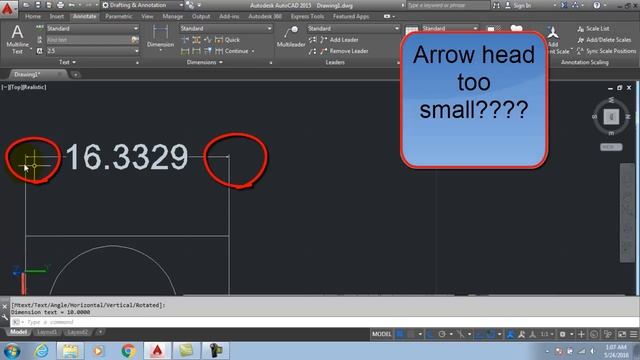The height and width of the screenshot is (360, 640).
Task: Open the Home ribbon tab
Action: point(33,16)
